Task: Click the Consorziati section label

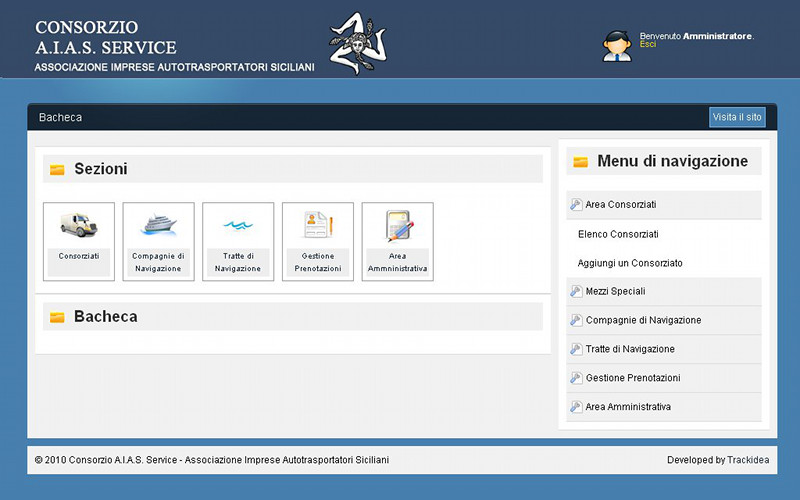Action: (x=79, y=256)
